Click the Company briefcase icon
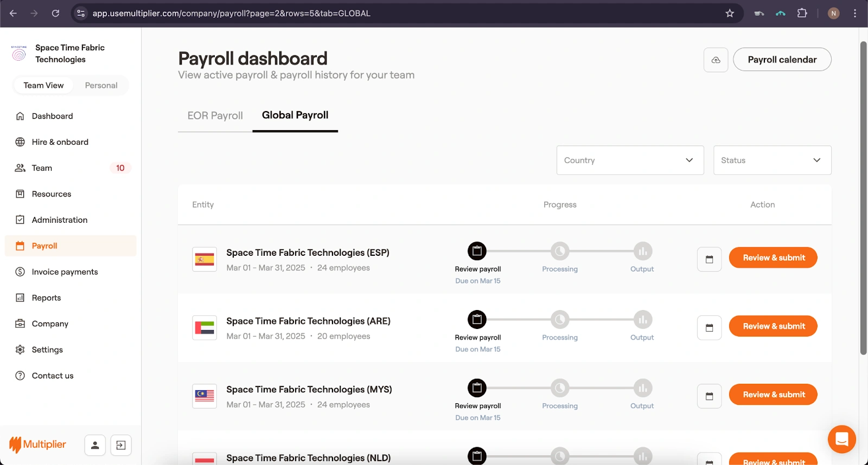This screenshot has width=868, height=465. tap(20, 324)
